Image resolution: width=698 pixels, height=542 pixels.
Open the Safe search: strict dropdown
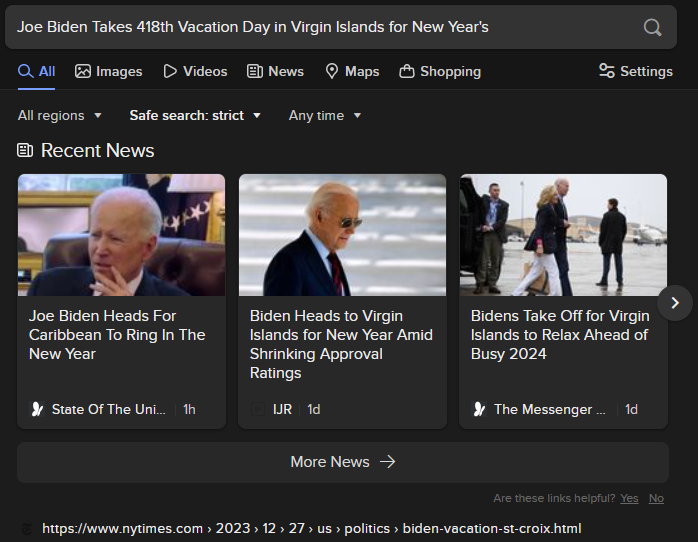click(195, 116)
